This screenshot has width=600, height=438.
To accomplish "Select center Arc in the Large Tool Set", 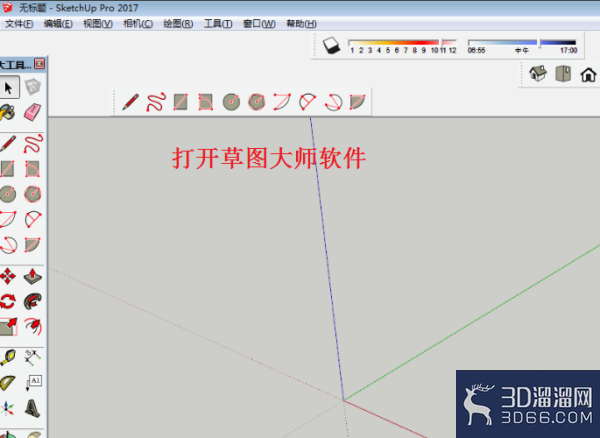I will (8, 219).
